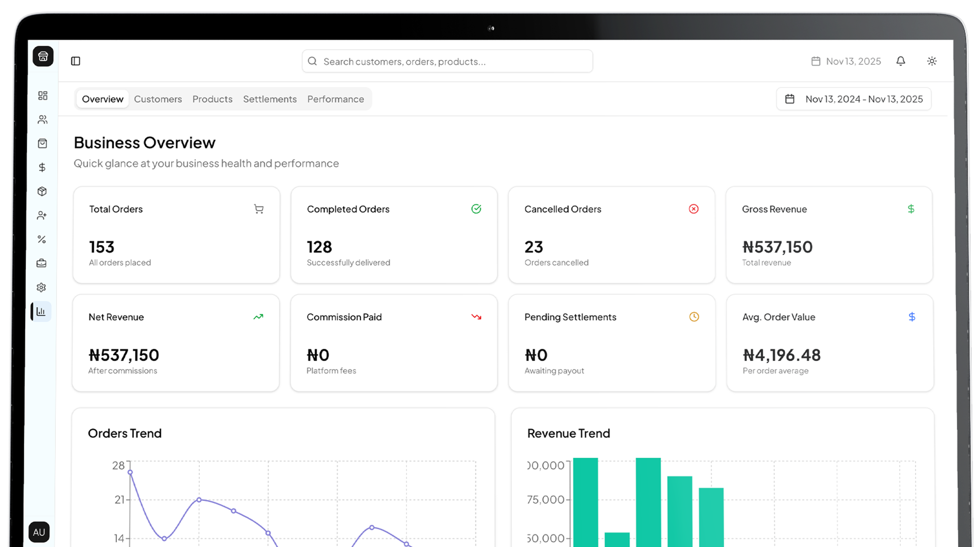This screenshot has height=547, width=980.
Task: Click the green dollar icon on Gross Revenue
Action: pos(911,209)
